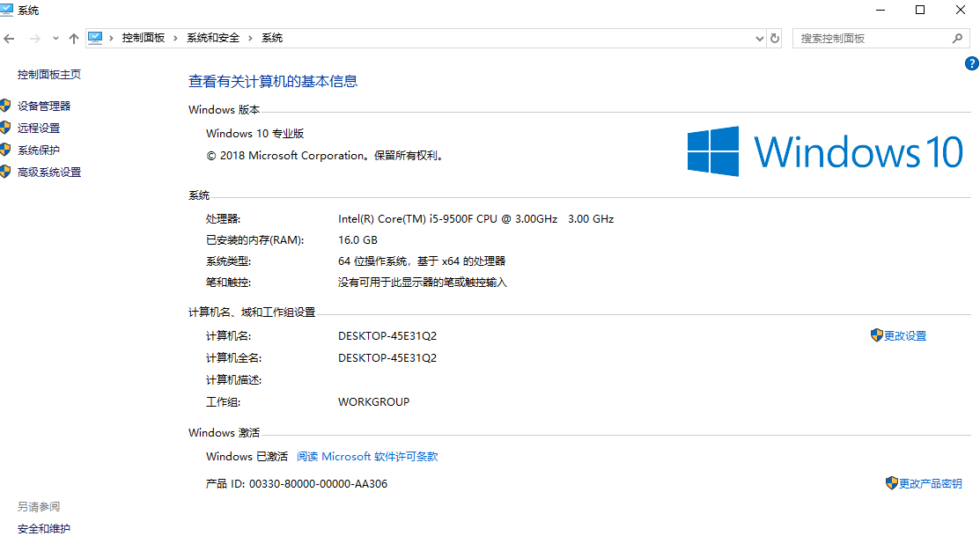Image resolution: width=980 pixels, height=551 pixels.
Task: Expand the chevron after 系统和安全
Action: pos(249,38)
